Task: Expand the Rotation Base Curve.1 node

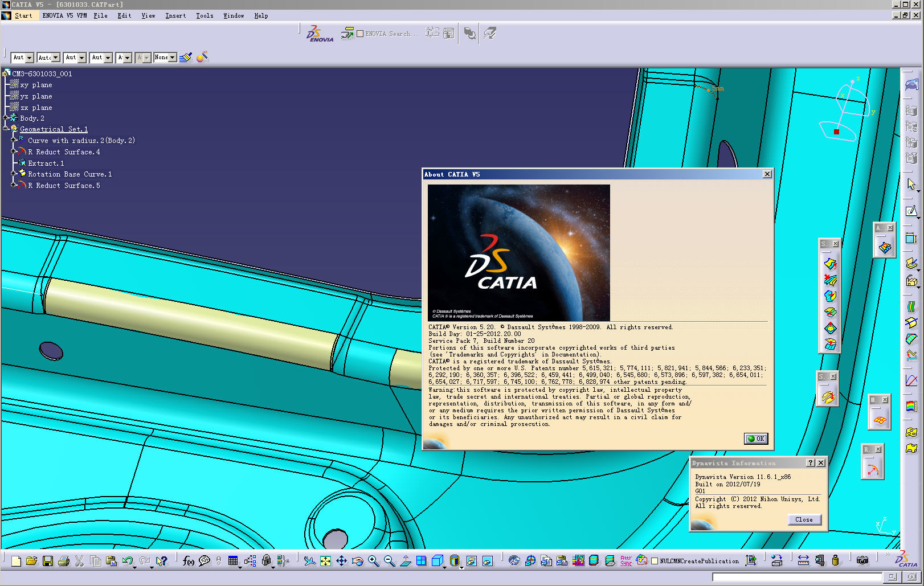Action: [14, 174]
